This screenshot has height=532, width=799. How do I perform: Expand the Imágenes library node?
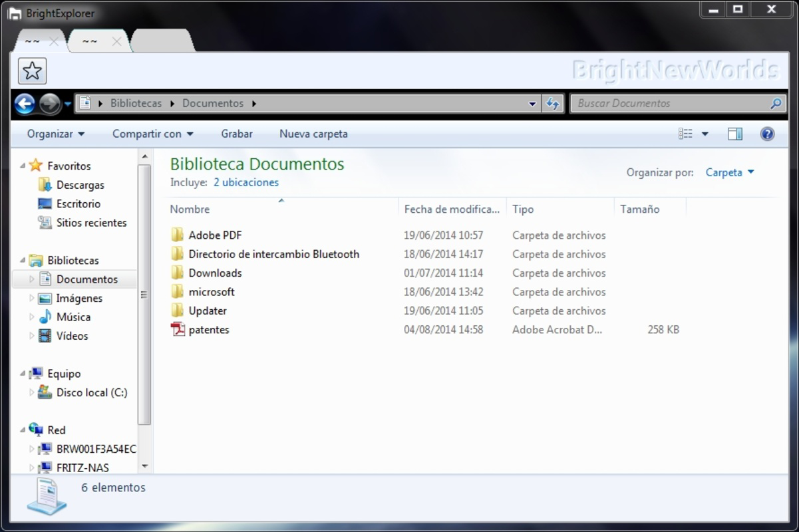click(x=31, y=298)
